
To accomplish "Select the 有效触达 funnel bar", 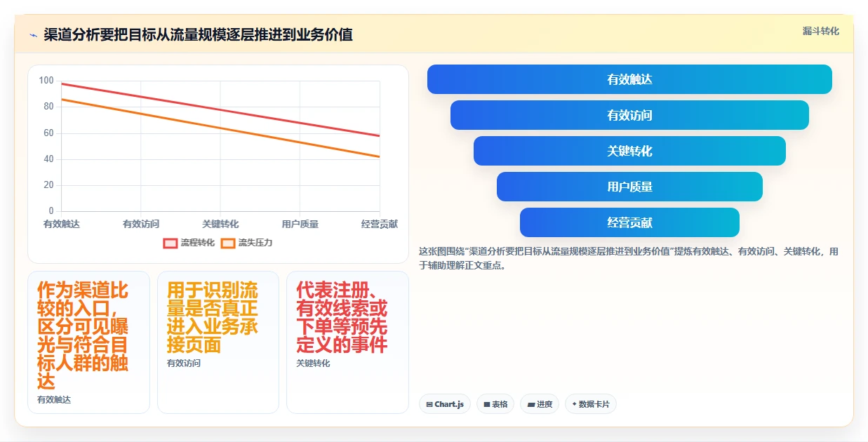I will point(629,79).
